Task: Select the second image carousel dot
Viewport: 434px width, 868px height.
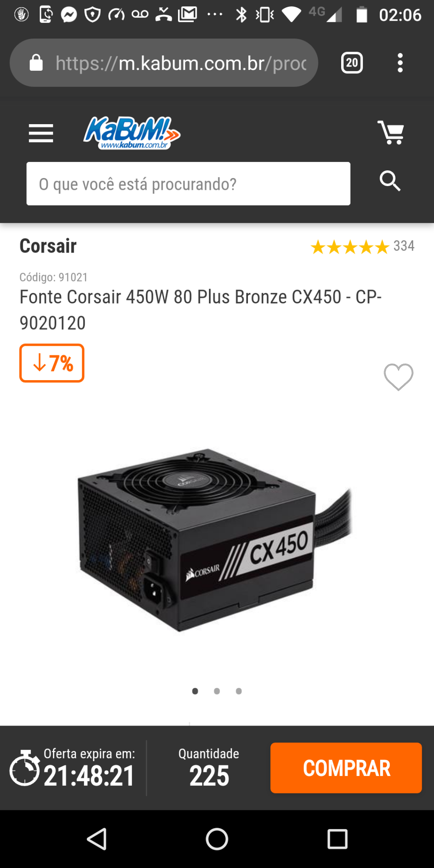Action: click(x=217, y=691)
